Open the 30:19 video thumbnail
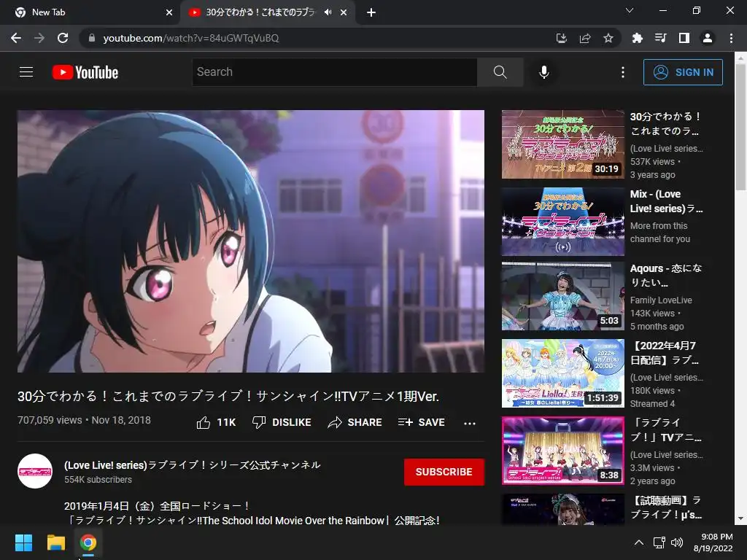Image resolution: width=747 pixels, height=560 pixels. [x=562, y=144]
